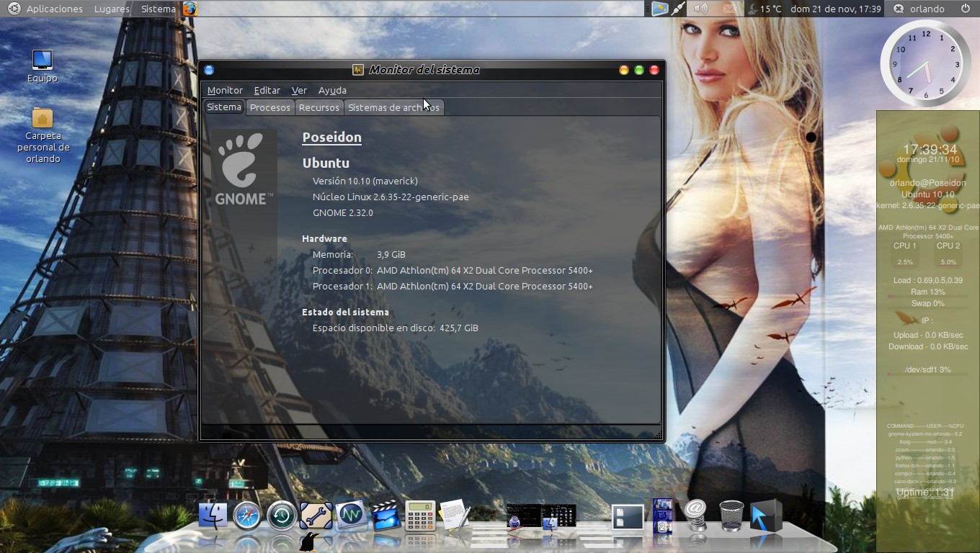Screen dimensions: 980x553
Task: Open the Finder icon in the dock
Action: pos(213,516)
